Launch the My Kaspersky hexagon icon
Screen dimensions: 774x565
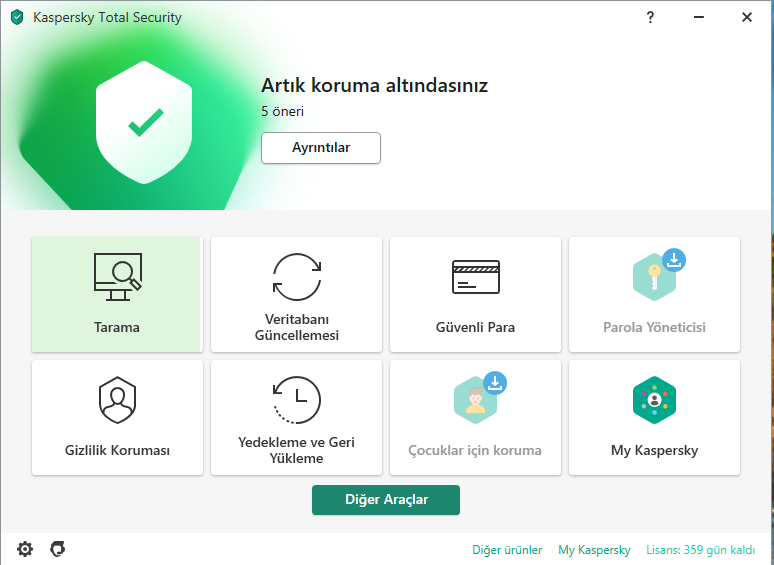(x=654, y=400)
